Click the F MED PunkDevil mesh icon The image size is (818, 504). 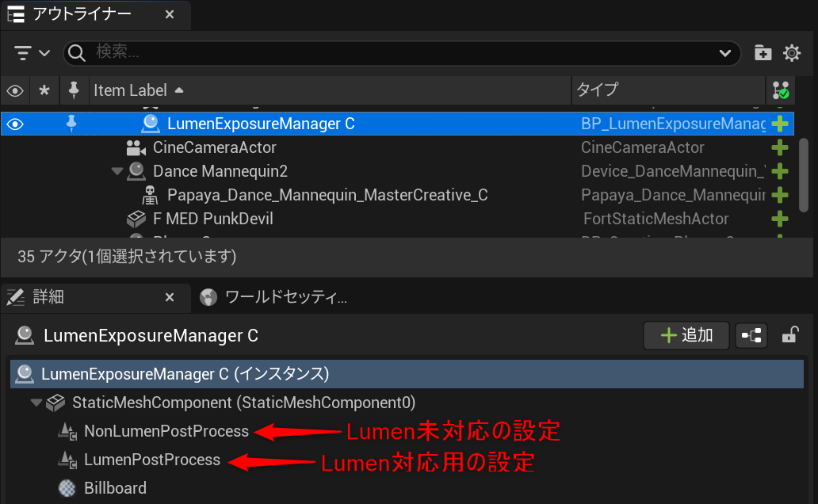click(136, 219)
